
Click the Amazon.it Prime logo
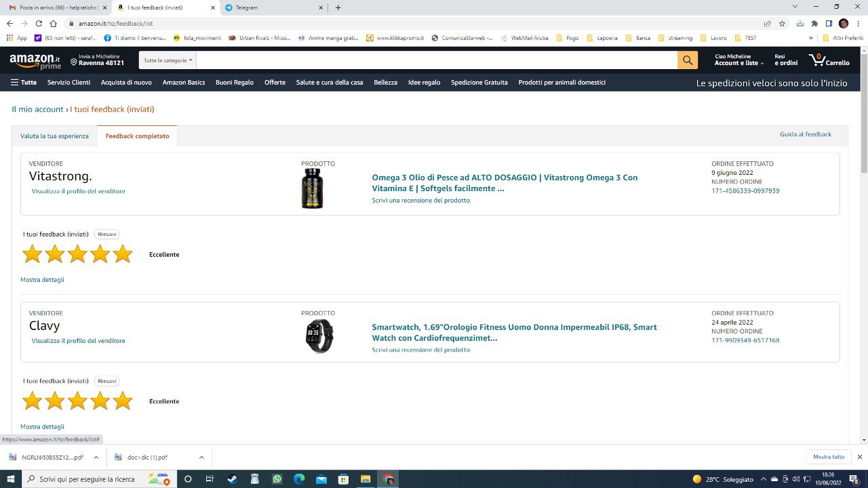point(35,61)
